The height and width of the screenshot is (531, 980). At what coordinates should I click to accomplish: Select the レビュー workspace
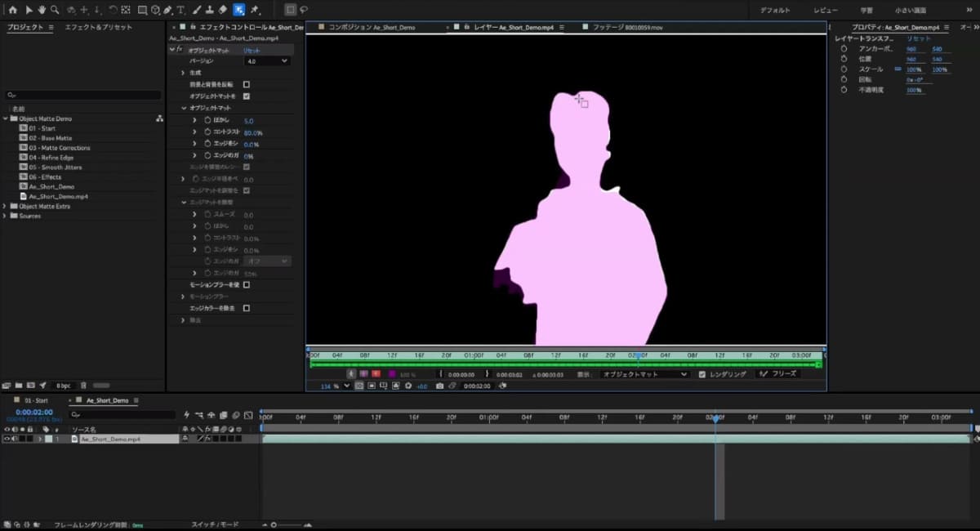[x=825, y=11]
